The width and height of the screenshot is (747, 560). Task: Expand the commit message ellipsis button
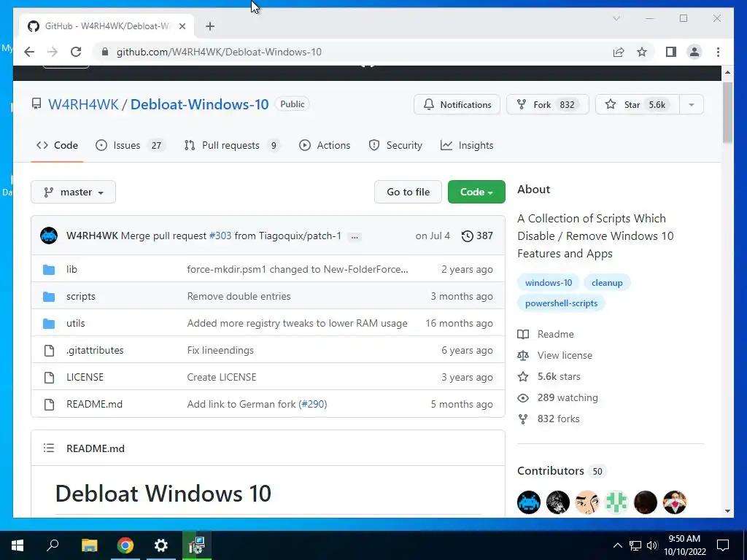tap(355, 236)
